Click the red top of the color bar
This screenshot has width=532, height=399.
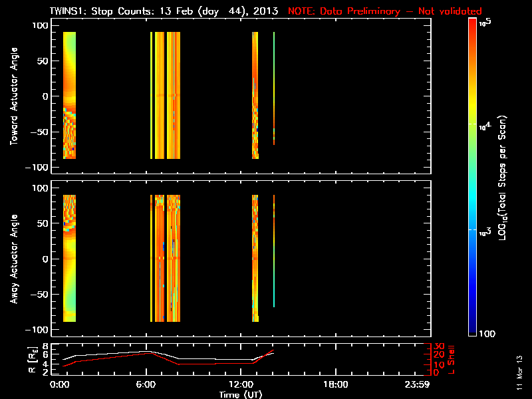point(472,27)
